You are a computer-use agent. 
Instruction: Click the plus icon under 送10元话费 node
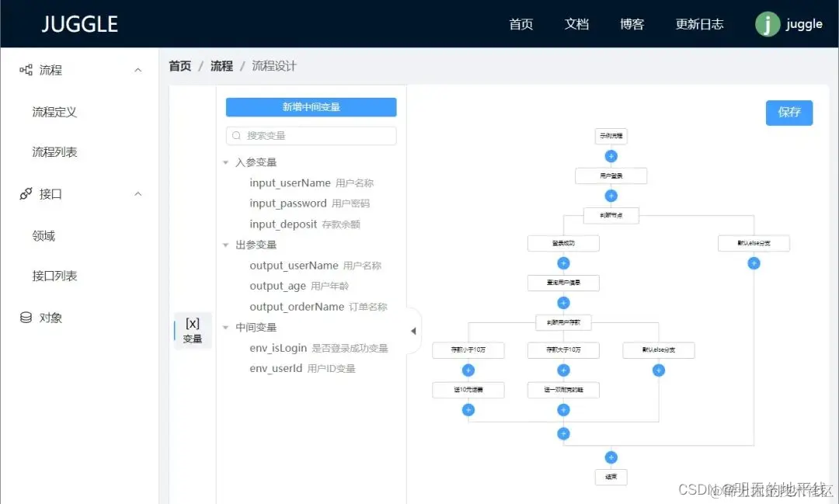(x=468, y=409)
